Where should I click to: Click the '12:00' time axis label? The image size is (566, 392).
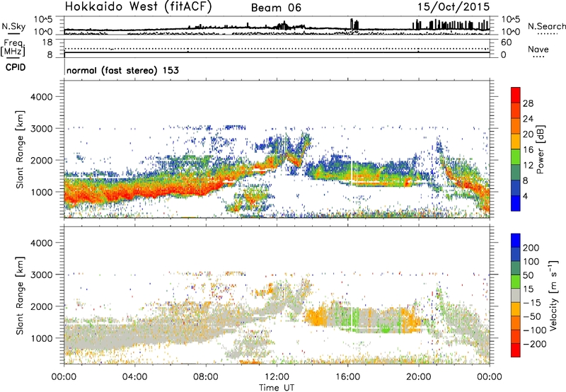click(277, 377)
